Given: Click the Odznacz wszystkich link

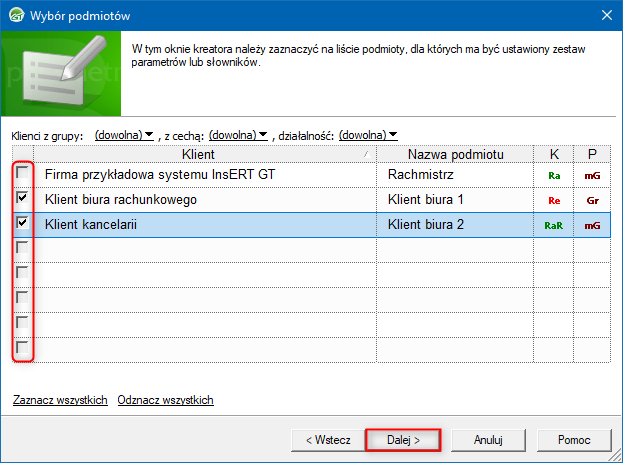Looking at the screenshot, I should click(165, 400).
